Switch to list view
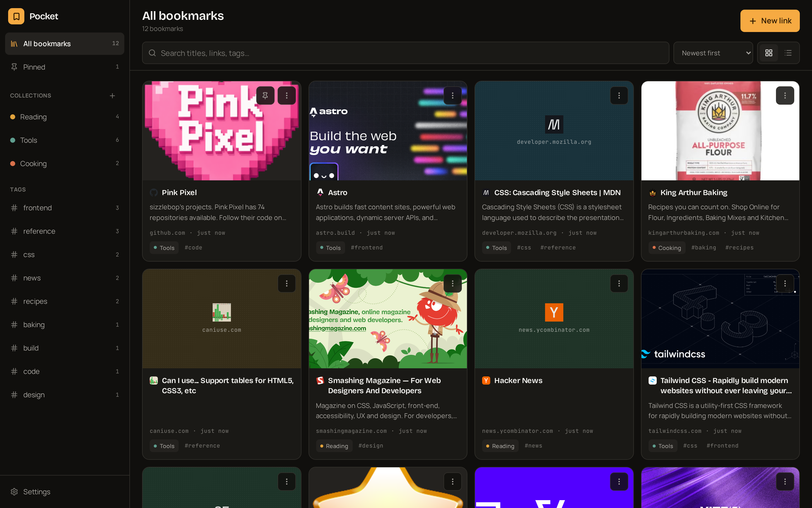 pyautogui.click(x=788, y=53)
